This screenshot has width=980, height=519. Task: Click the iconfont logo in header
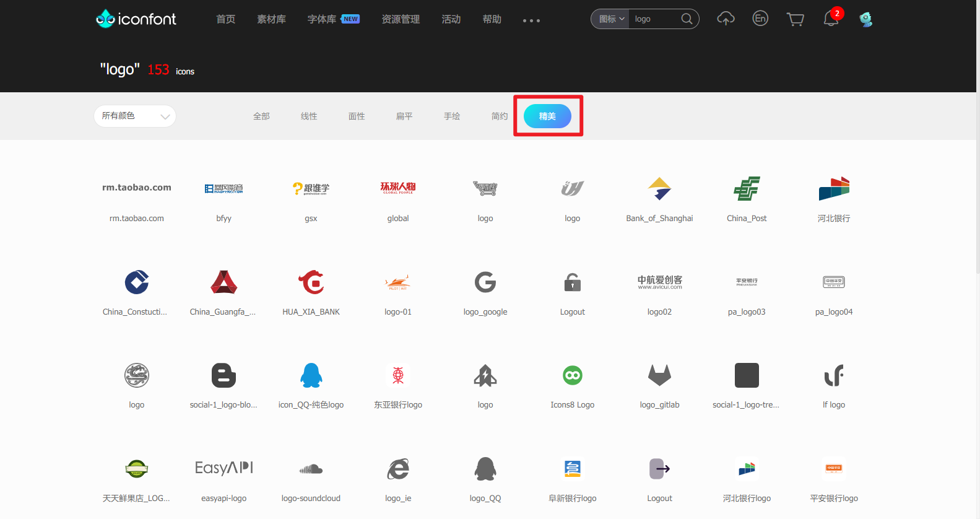[x=136, y=19]
